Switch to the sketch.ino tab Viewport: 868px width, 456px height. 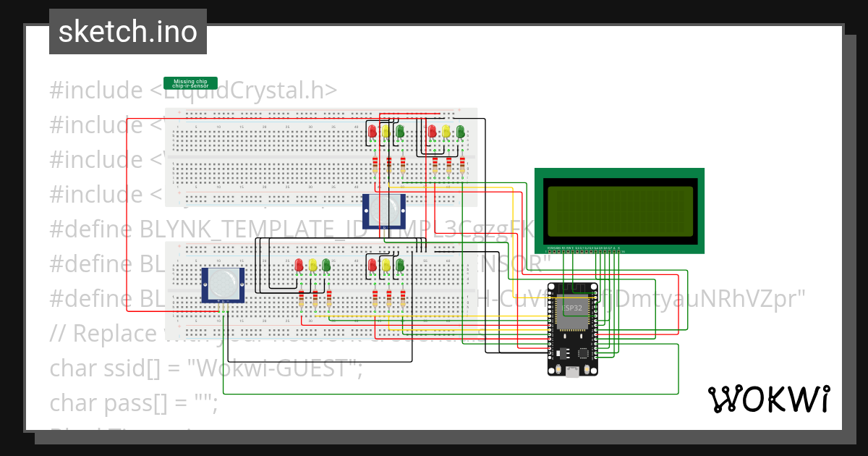[x=127, y=31]
